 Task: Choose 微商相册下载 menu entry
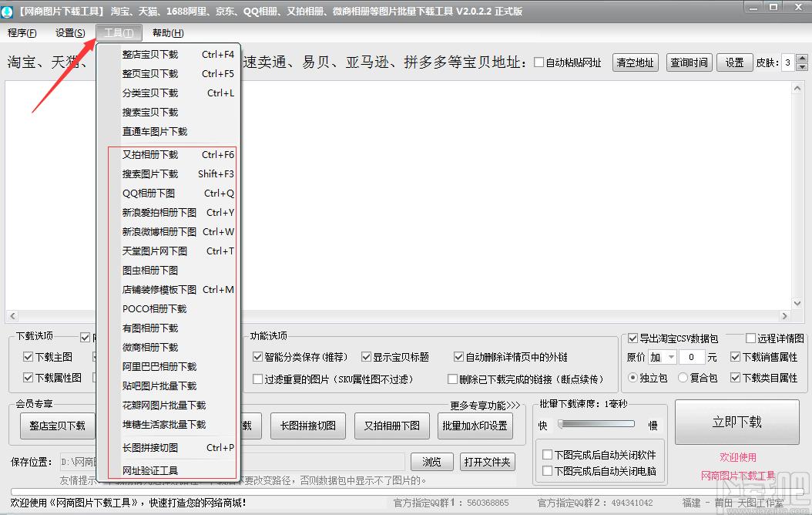[169, 347]
